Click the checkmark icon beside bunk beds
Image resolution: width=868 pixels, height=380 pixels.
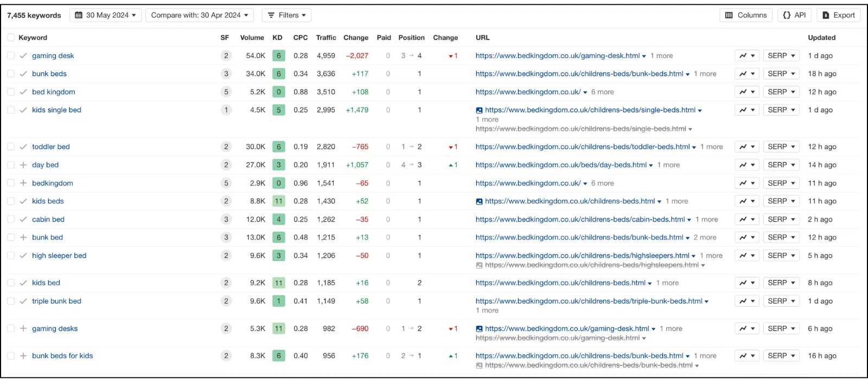[x=23, y=74]
